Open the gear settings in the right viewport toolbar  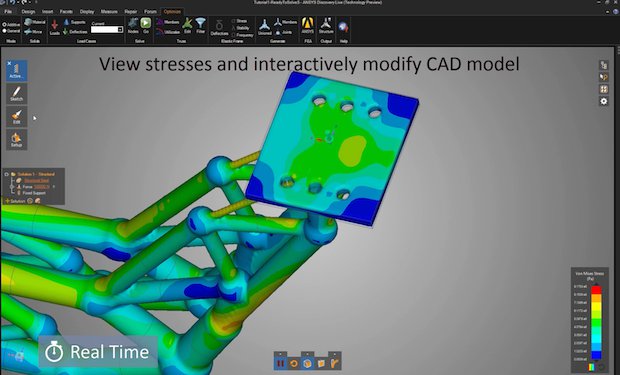click(604, 102)
